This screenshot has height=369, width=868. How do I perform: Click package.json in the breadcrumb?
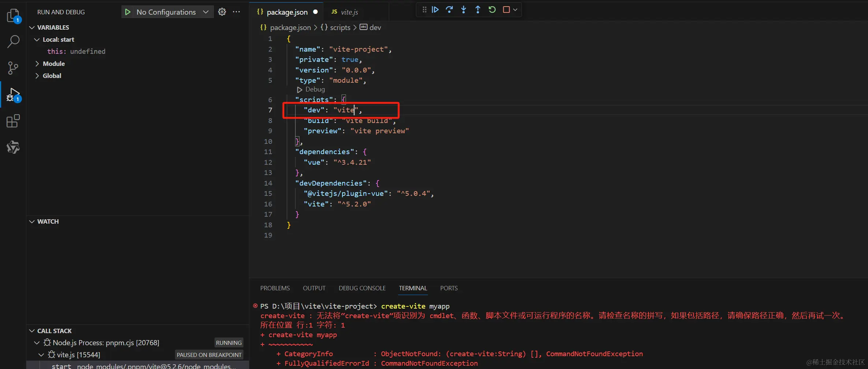(290, 27)
